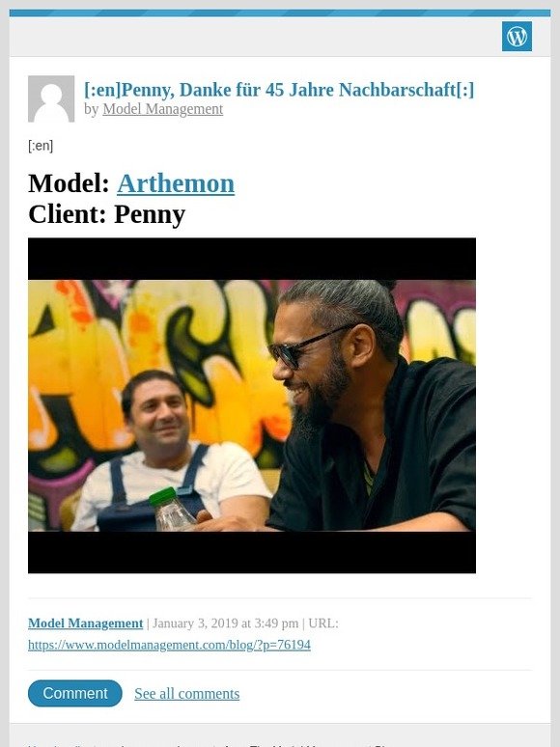Image resolution: width=560 pixels, height=747 pixels.
Task: Open the Model Management author link below title
Action: click(162, 109)
